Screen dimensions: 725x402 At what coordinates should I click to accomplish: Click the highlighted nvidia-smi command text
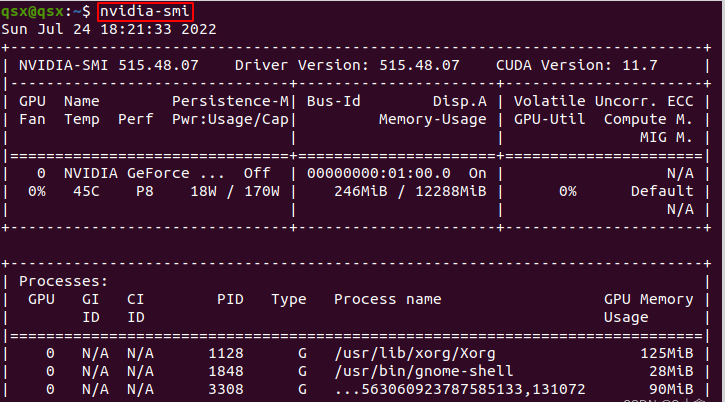[145, 11]
